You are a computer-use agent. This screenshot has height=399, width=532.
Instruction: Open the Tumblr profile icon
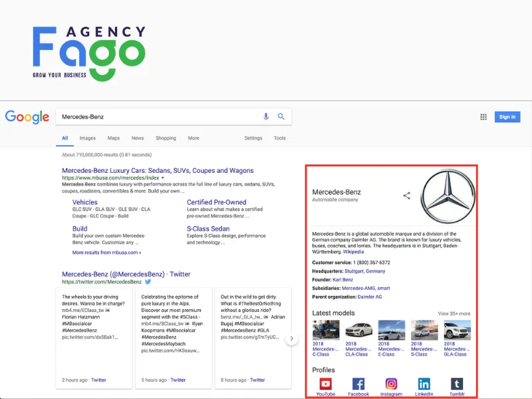pyautogui.click(x=457, y=384)
